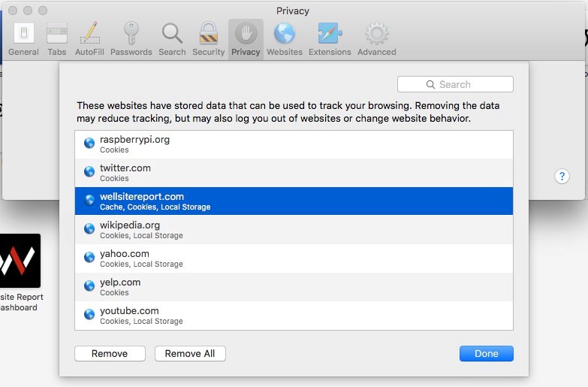Click the blue Done button
The image size is (588, 387).
[x=487, y=354]
